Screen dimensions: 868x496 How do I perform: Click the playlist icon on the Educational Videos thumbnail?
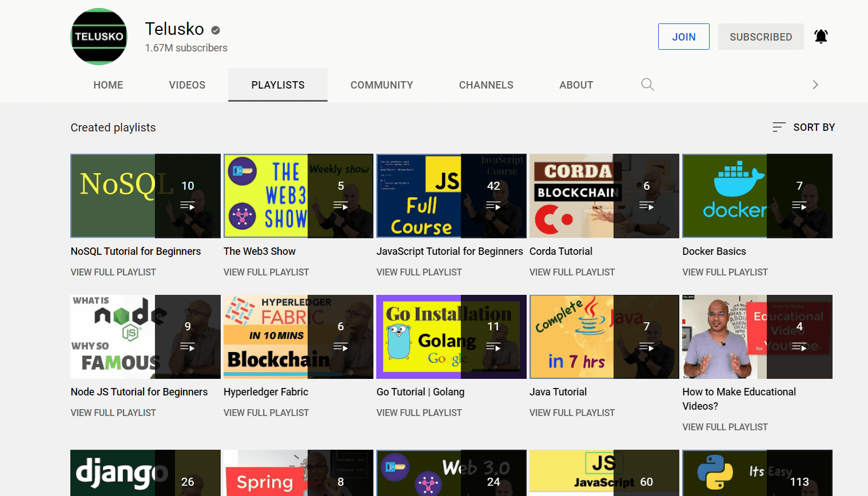[x=799, y=347]
